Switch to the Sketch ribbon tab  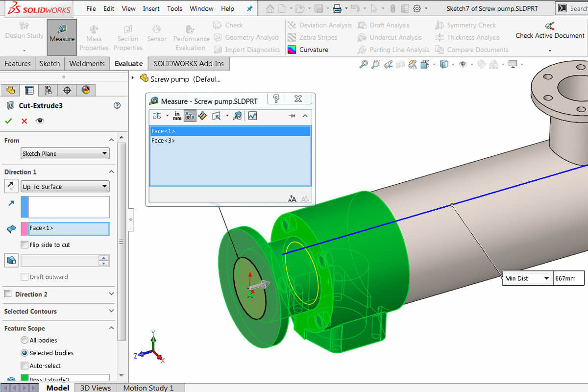[x=49, y=64]
